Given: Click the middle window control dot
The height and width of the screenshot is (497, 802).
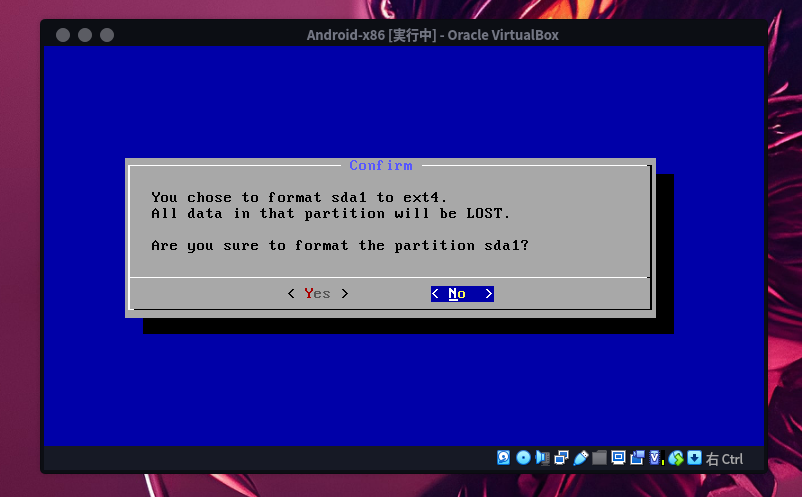Looking at the screenshot, I should pyautogui.click(x=85, y=35).
